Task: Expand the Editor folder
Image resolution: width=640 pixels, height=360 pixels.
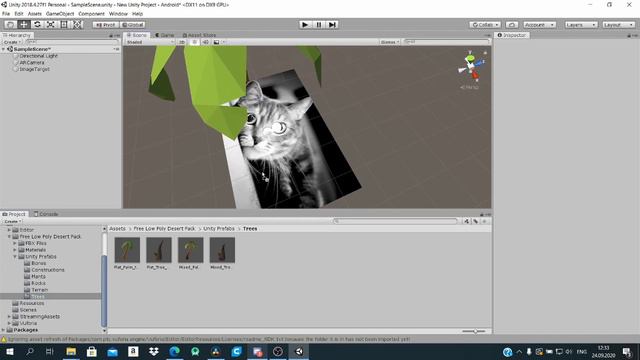Action: pyautogui.click(x=9, y=230)
